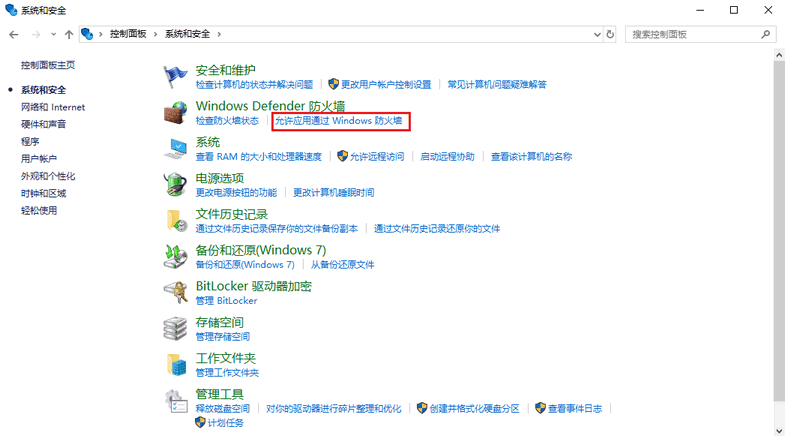785x436 pixels.
Task: Click the refresh button next to address bar
Action: coord(611,34)
